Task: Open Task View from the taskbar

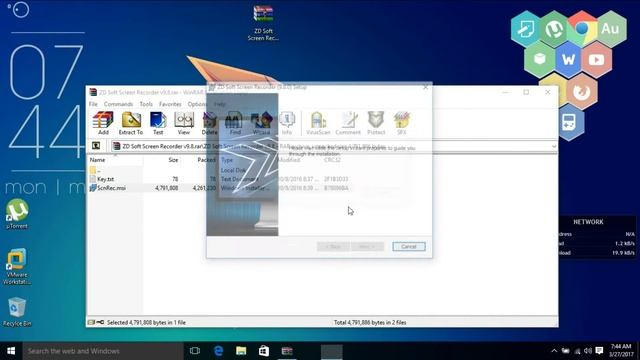Action: click(x=195, y=351)
